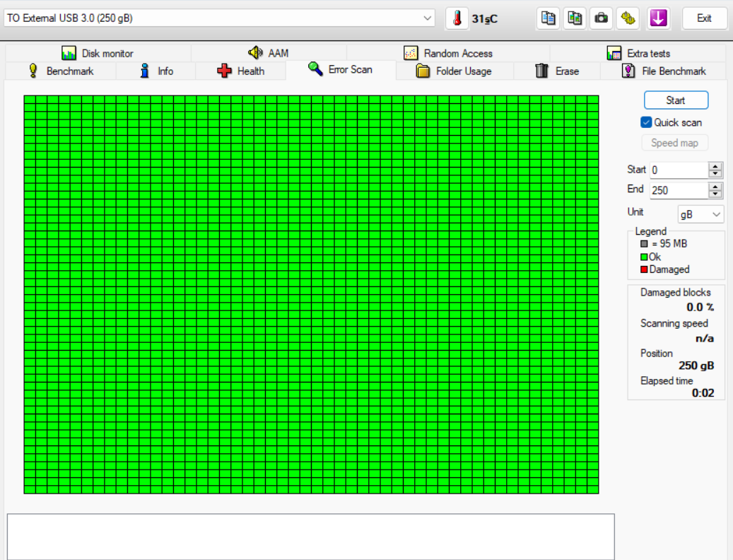Switch to the Erase tab
Image resolution: width=733 pixels, height=560 pixels.
click(x=557, y=71)
